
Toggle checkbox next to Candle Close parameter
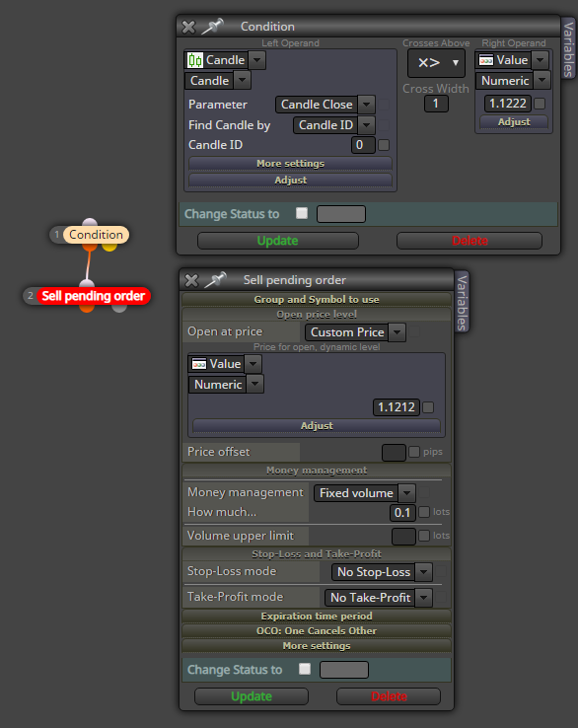384,105
